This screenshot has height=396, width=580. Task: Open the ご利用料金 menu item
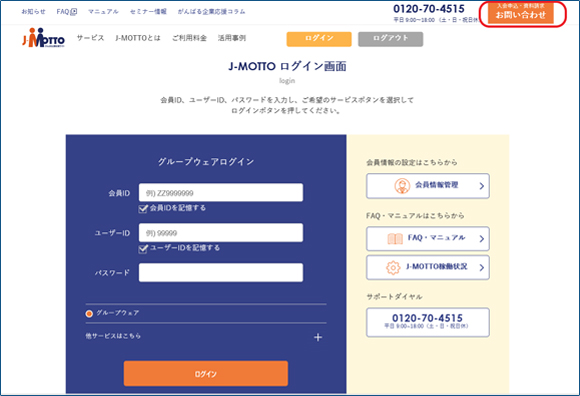tap(189, 38)
